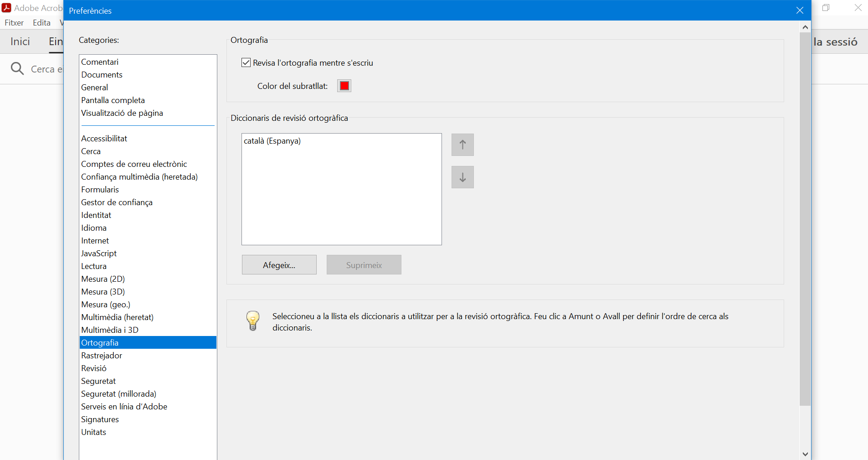Open the Edita menu

[x=41, y=23]
